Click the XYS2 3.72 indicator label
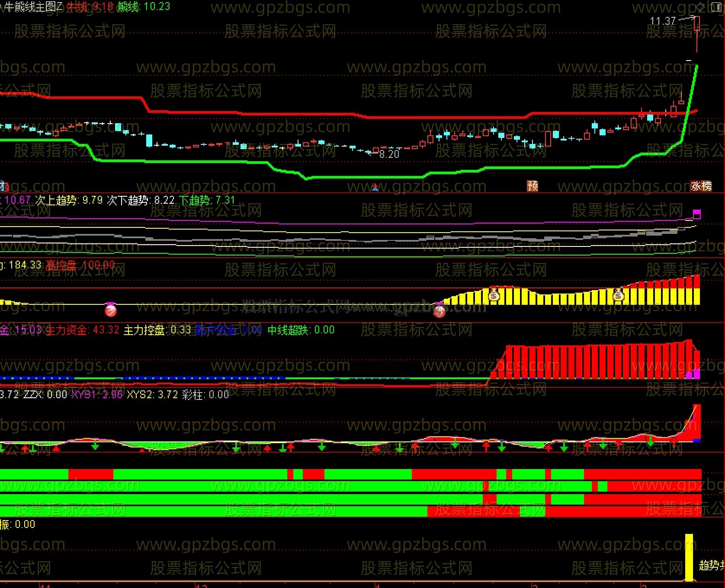 point(152,394)
